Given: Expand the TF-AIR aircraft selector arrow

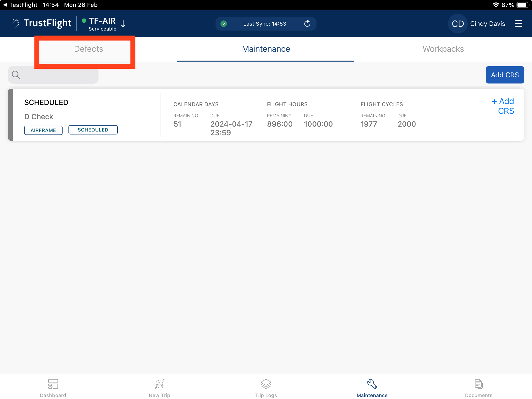Looking at the screenshot, I should pyautogui.click(x=123, y=24).
